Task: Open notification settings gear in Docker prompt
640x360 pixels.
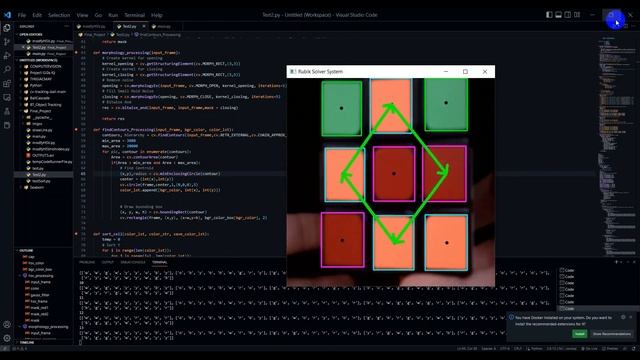Action: pyautogui.click(x=623, y=317)
